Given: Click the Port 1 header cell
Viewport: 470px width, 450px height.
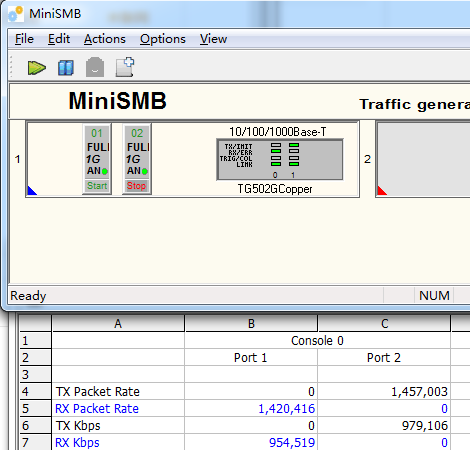Looking at the screenshot, I should click(251, 358).
